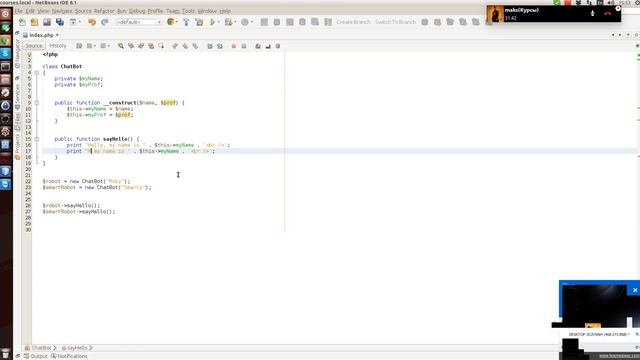Collapse the ChatBot class code fold
640x360 pixels.
[37, 73]
